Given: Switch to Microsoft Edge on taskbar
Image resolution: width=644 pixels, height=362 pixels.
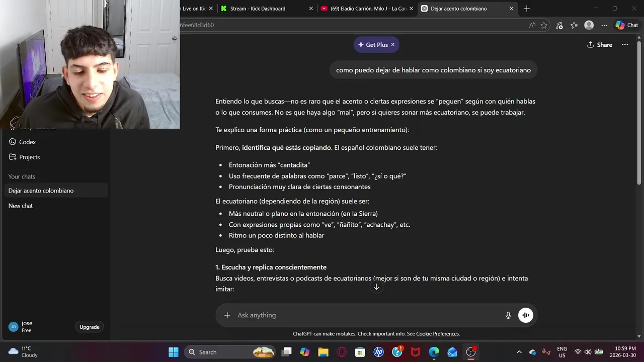Looking at the screenshot, I should (434, 352).
